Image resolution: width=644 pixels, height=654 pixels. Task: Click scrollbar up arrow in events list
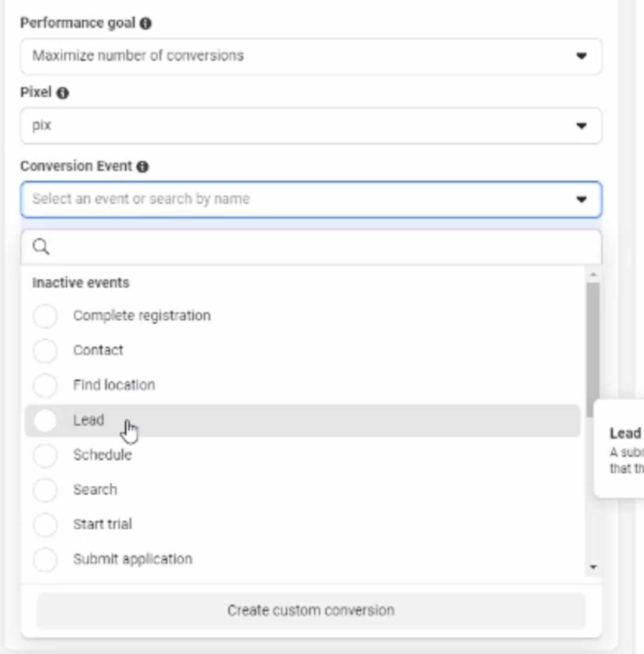593,274
